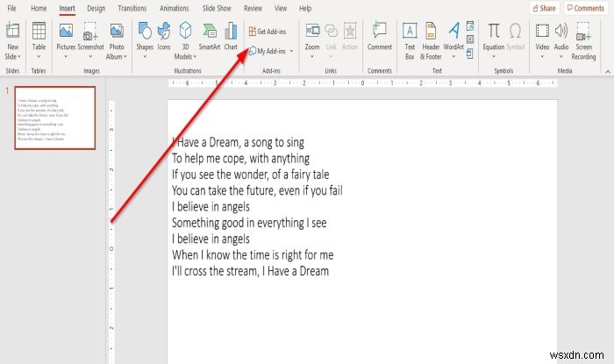Click the Zoom icon in Links group

[x=312, y=31]
